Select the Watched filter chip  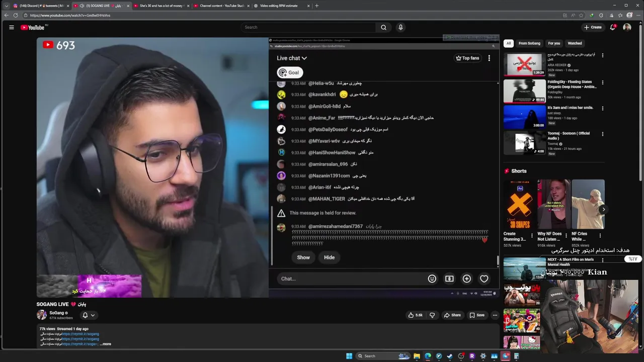pos(575,43)
